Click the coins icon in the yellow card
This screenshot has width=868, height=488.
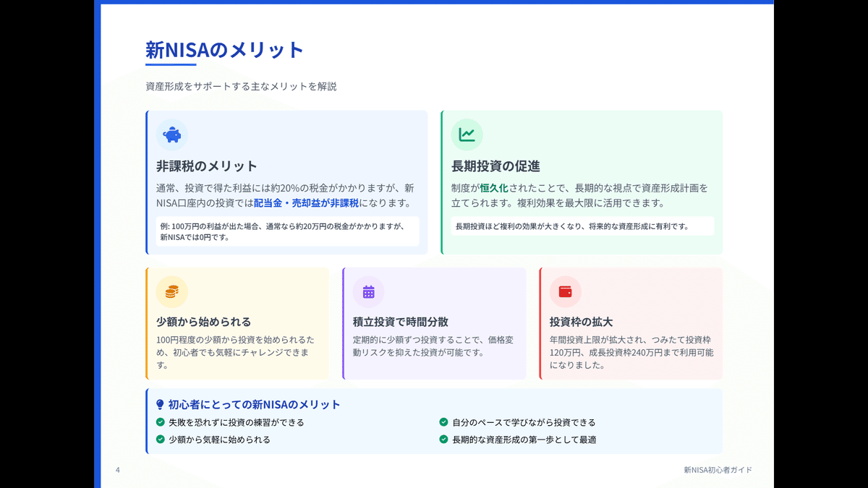pos(171,292)
